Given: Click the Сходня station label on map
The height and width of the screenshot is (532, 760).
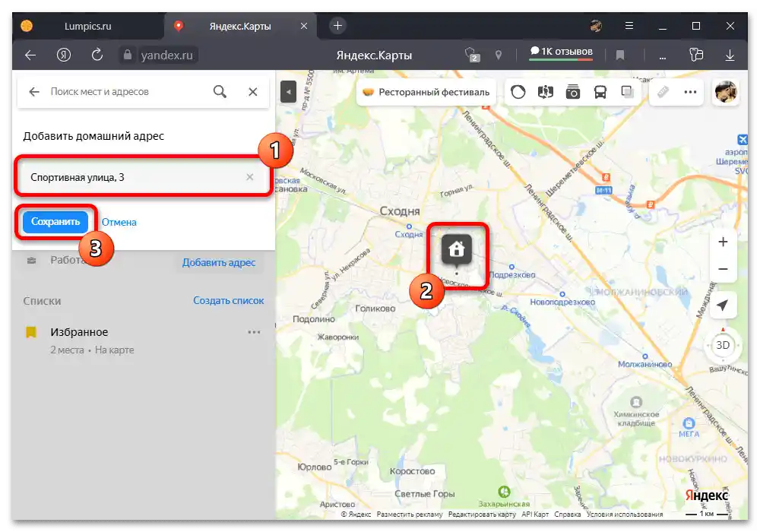Looking at the screenshot, I should (x=409, y=233).
